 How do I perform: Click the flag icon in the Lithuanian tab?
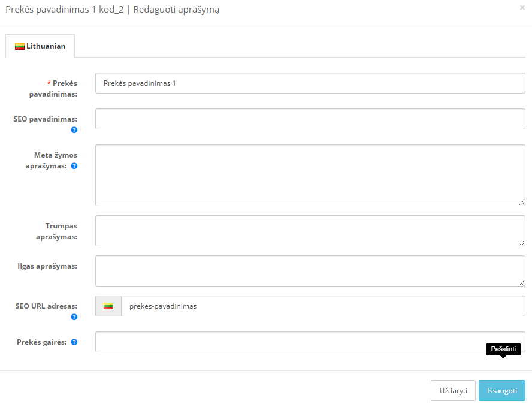pyautogui.click(x=20, y=47)
